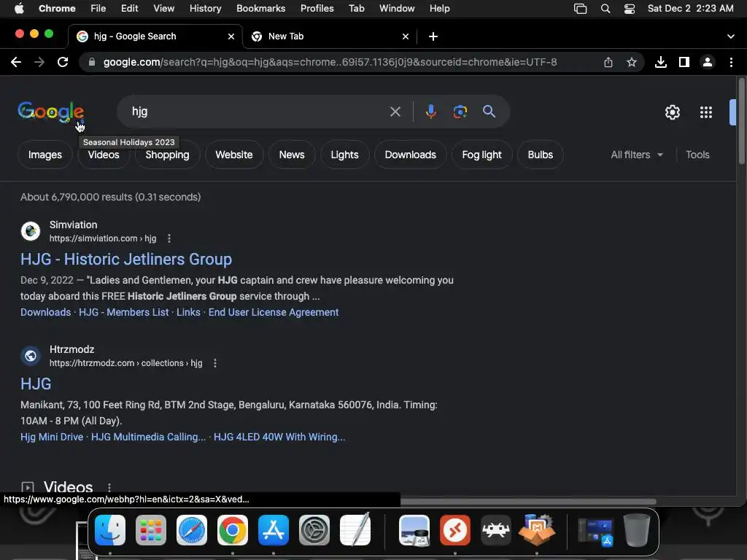
Task: Open the HJG - Members List sitelink
Action: [x=124, y=312]
